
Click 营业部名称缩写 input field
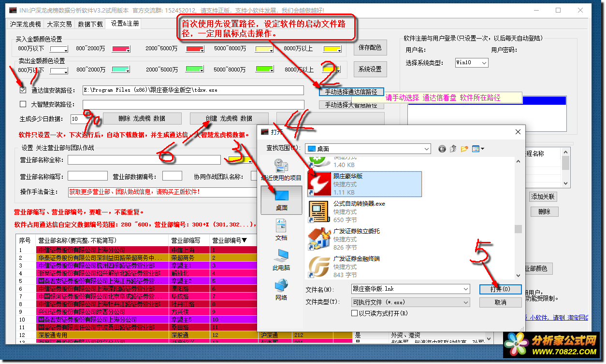click(87, 176)
